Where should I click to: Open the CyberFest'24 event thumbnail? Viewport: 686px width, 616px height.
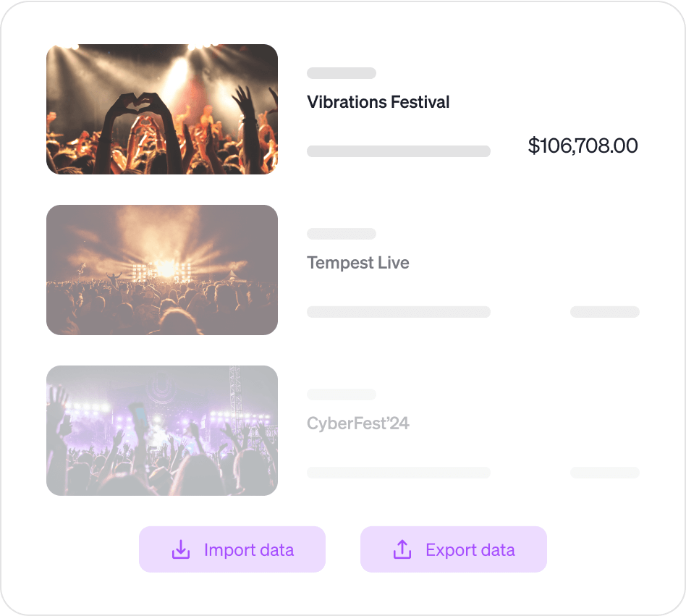(x=161, y=430)
